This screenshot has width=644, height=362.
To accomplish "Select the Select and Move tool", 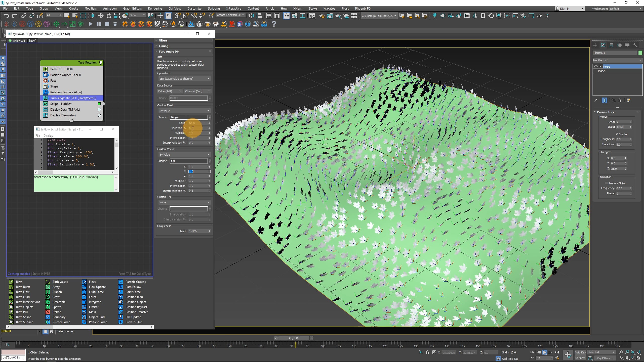I will [100, 16].
